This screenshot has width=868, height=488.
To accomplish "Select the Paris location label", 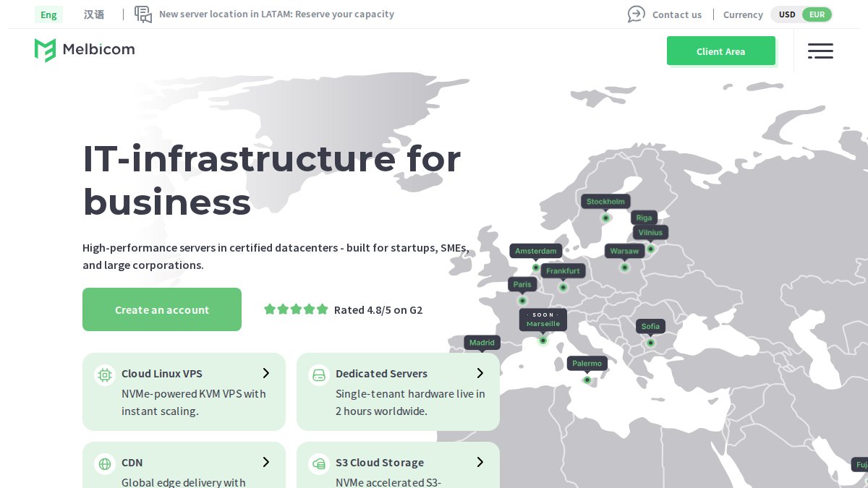I will click(x=522, y=284).
